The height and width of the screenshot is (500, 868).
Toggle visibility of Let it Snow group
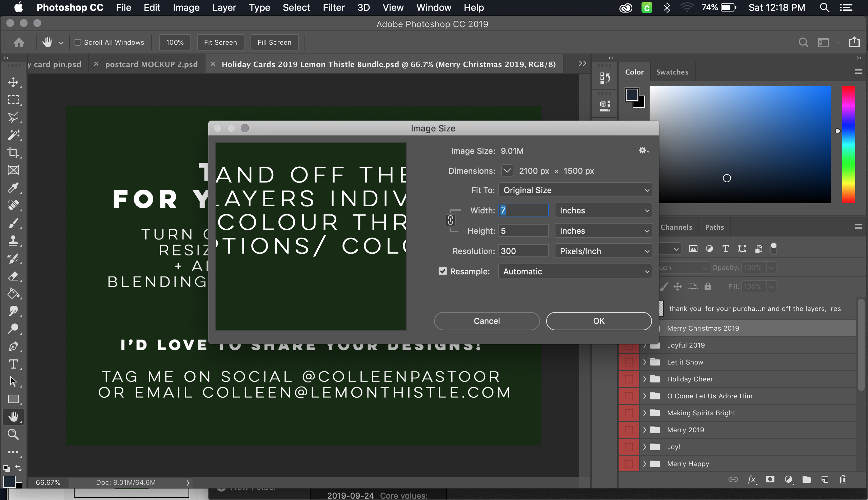point(629,362)
